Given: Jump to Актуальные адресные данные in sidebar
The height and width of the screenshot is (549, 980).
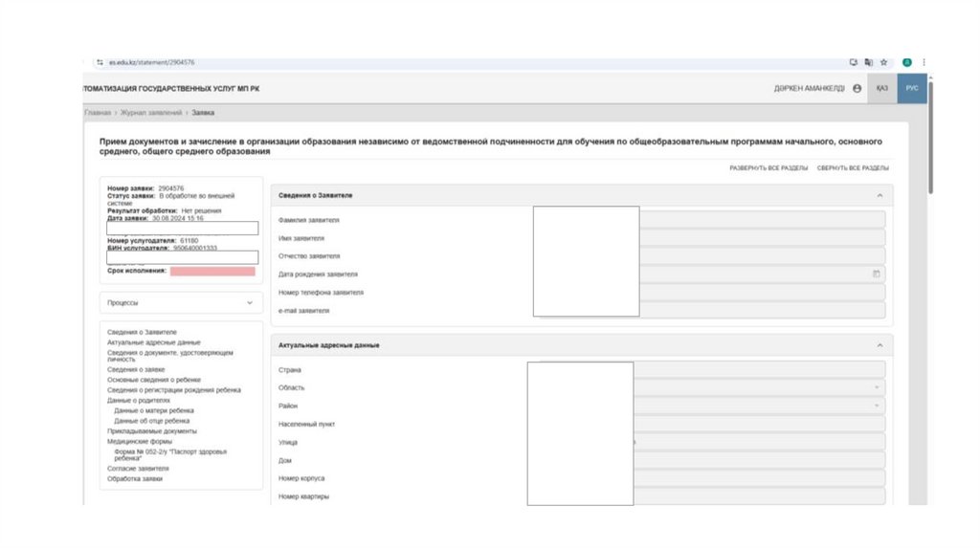Looking at the screenshot, I should [x=154, y=342].
